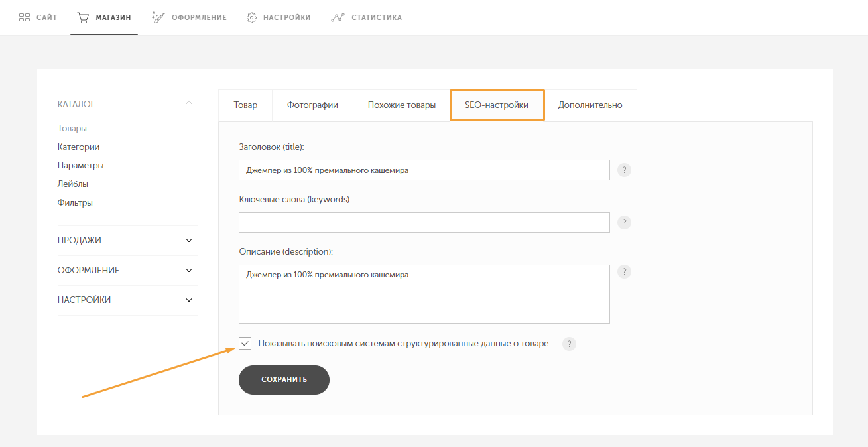
Task: Open Категории in the catalog sidebar
Action: point(78,147)
